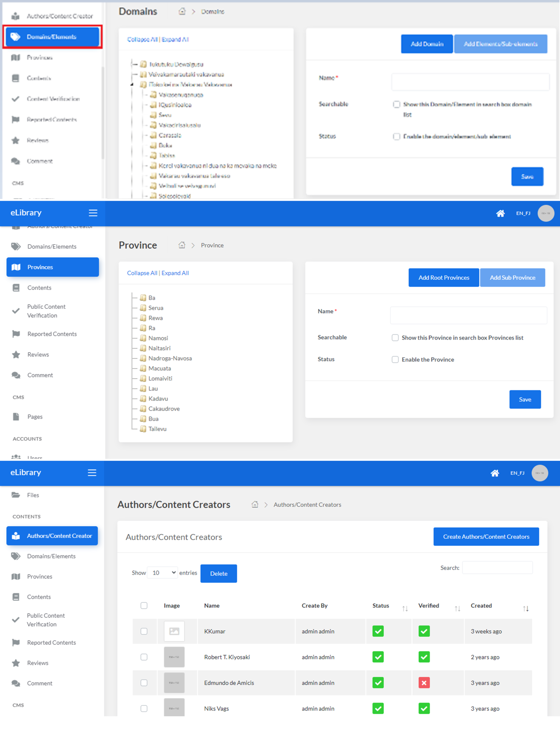Toggle hamburger menu in Province page header
This screenshot has height=731, width=560.
click(93, 213)
